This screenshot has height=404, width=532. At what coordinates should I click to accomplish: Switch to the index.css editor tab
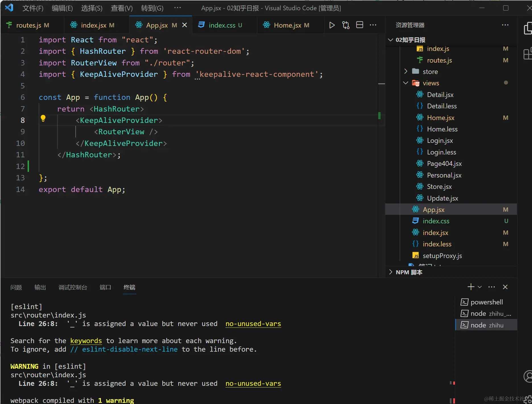pos(222,25)
